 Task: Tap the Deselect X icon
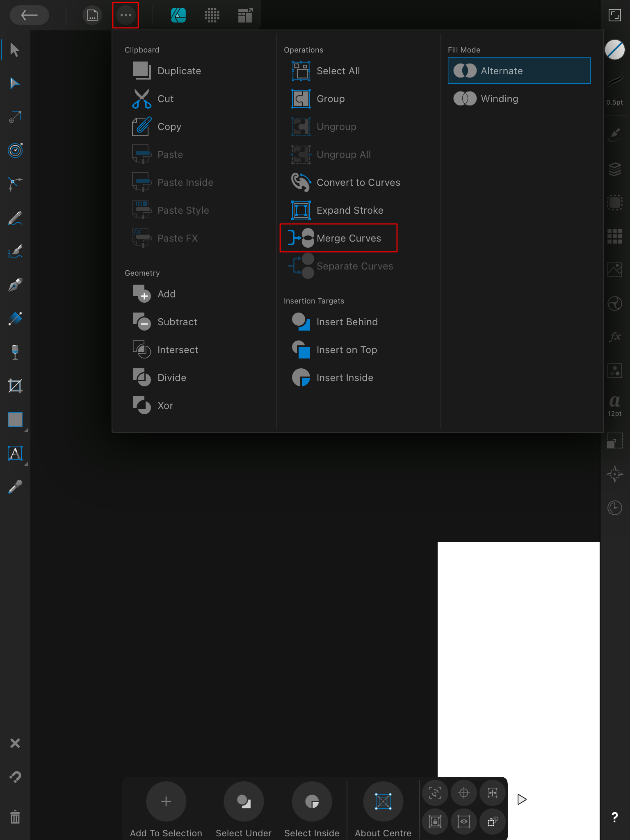[15, 743]
